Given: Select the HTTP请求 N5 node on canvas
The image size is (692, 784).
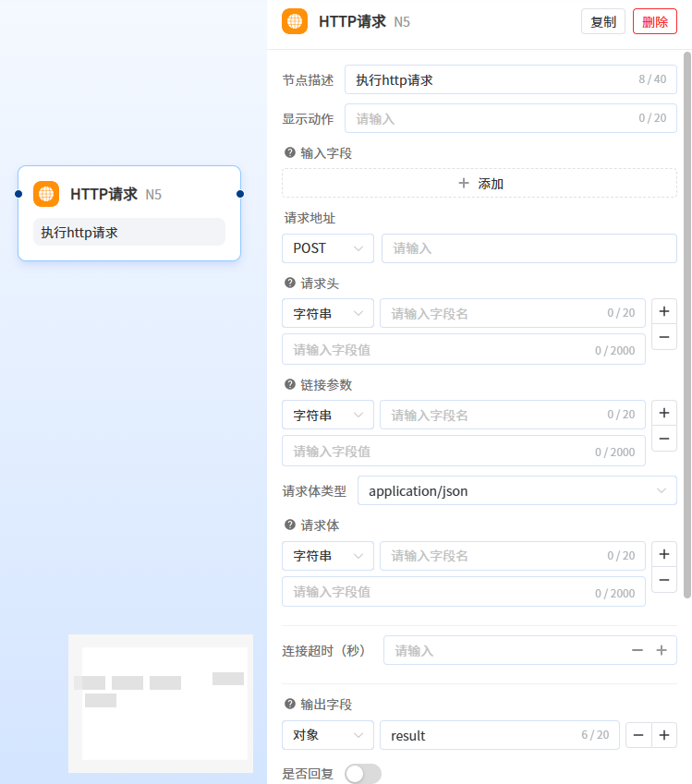Looking at the screenshot, I should click(x=129, y=212).
